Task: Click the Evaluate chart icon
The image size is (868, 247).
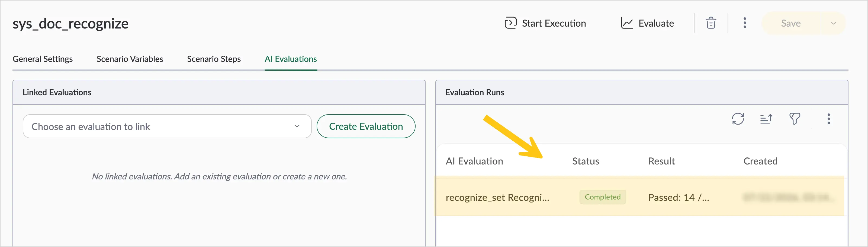Action: click(627, 23)
